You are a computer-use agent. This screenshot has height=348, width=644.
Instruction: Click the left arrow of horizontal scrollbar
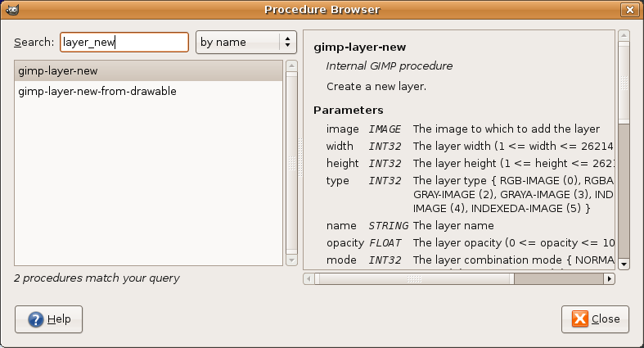coord(308,279)
